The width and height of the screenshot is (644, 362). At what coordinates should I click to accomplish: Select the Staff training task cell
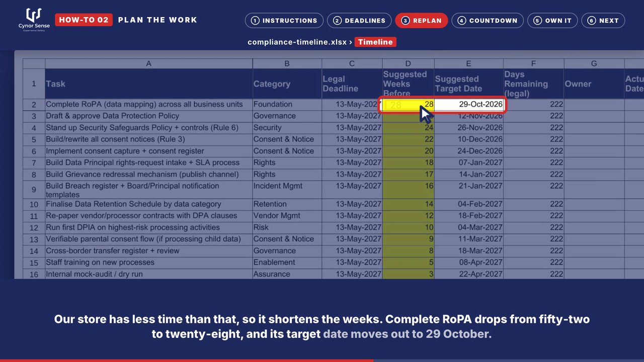click(148, 262)
